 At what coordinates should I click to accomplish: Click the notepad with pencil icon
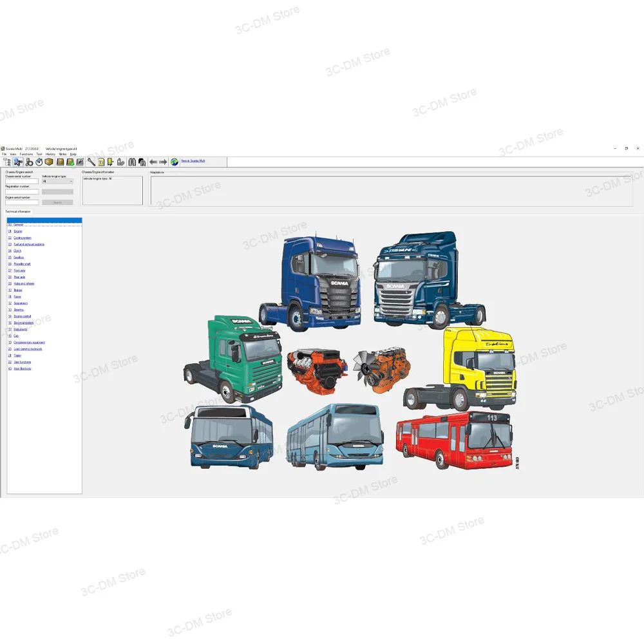[x=80, y=162]
